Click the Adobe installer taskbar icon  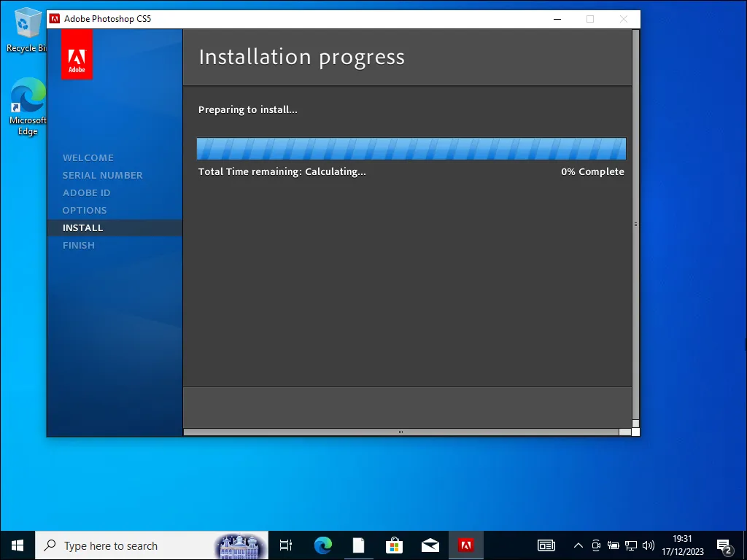coord(465,545)
